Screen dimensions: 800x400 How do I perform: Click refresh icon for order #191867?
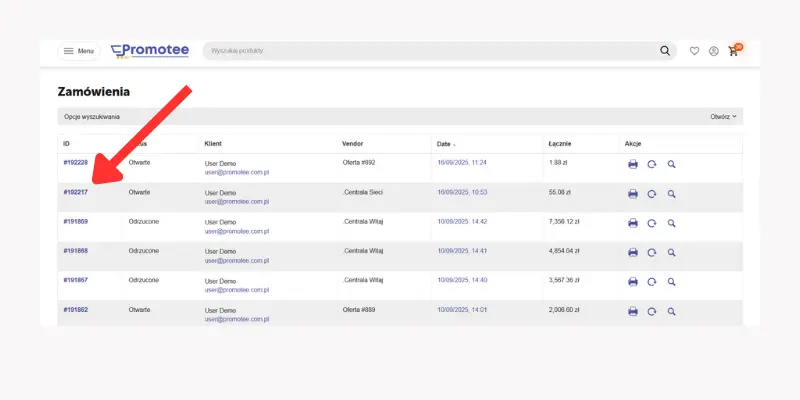652,282
